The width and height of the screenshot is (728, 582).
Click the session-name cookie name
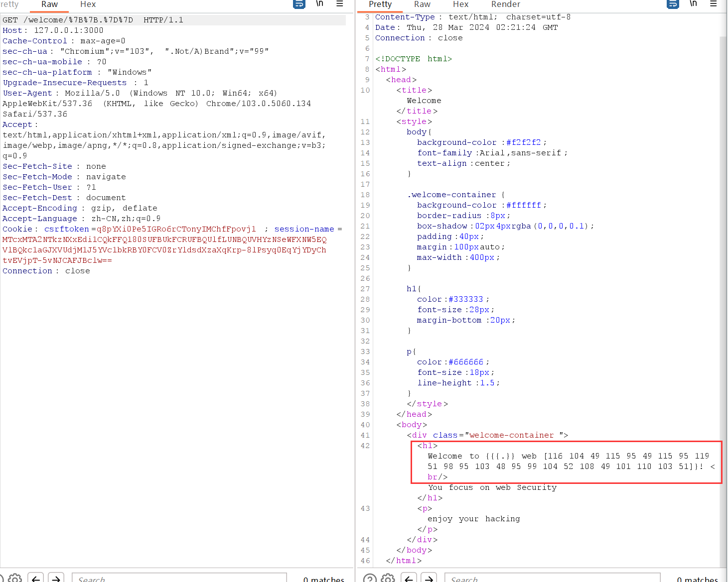click(304, 229)
